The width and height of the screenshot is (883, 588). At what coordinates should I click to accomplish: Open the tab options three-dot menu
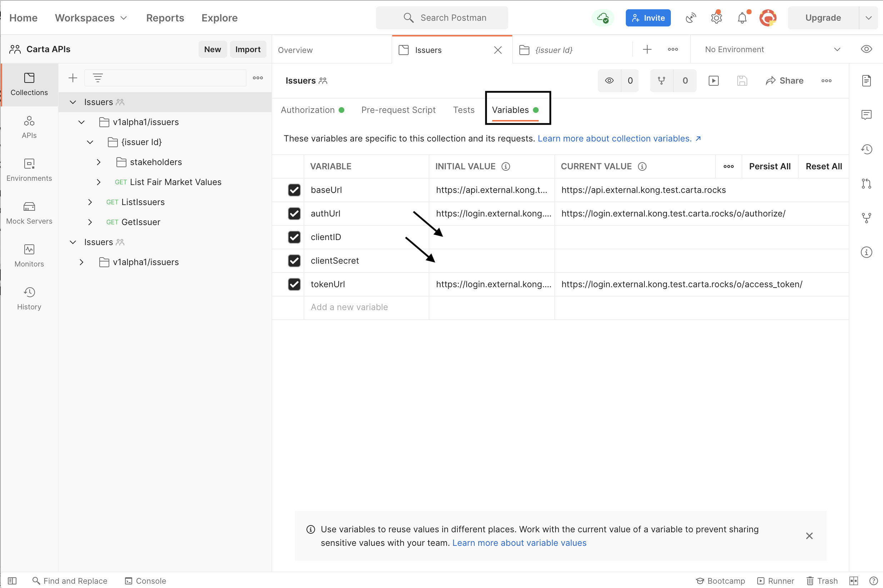tap(673, 49)
